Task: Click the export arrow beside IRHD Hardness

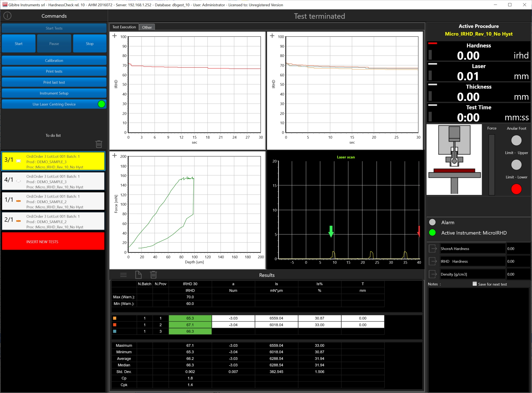Action: 433,261
